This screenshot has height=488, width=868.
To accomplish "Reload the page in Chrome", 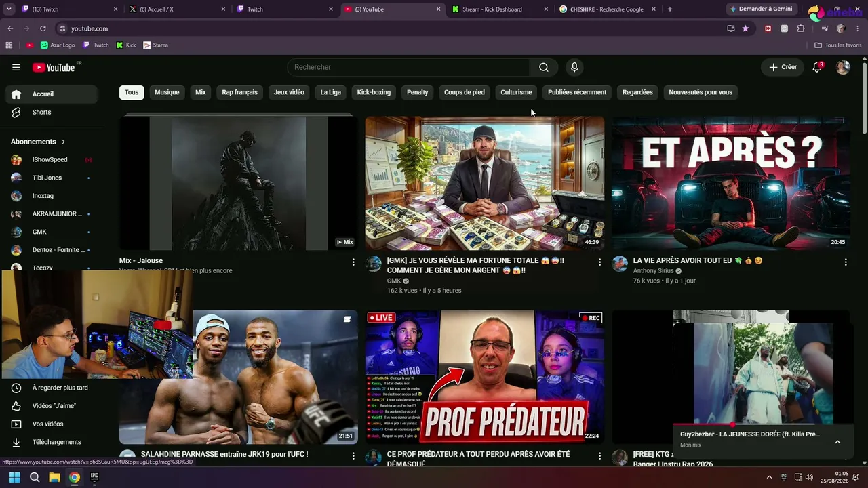I will (43, 28).
